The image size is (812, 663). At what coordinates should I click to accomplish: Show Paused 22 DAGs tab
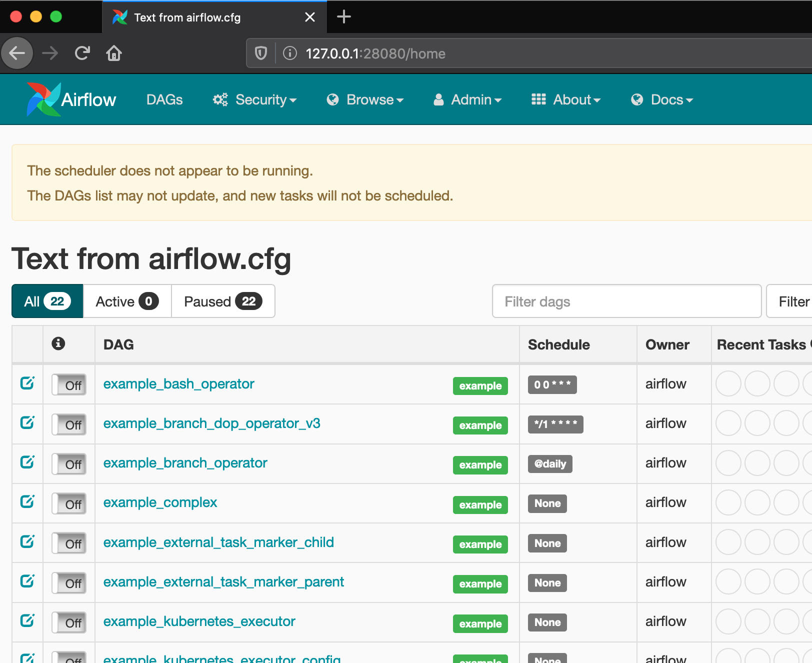(x=223, y=301)
